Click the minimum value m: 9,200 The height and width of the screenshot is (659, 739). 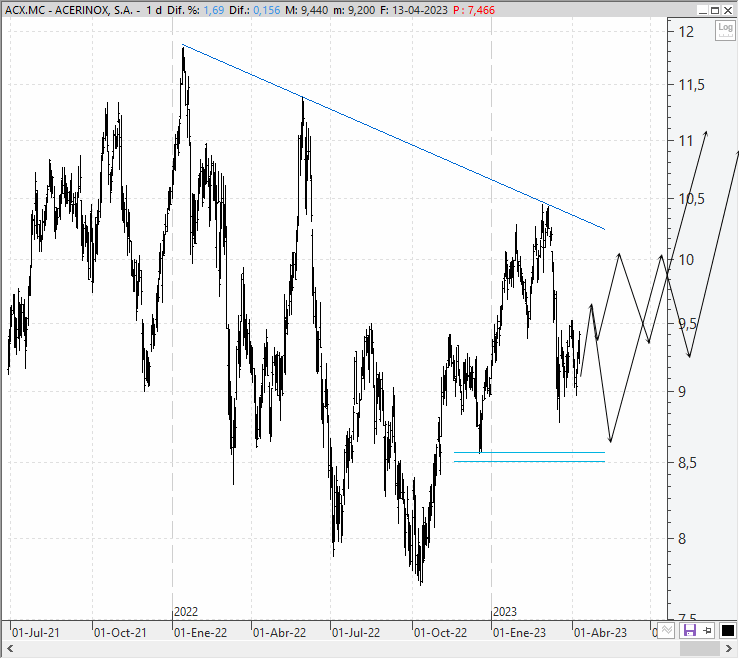pyautogui.click(x=354, y=10)
